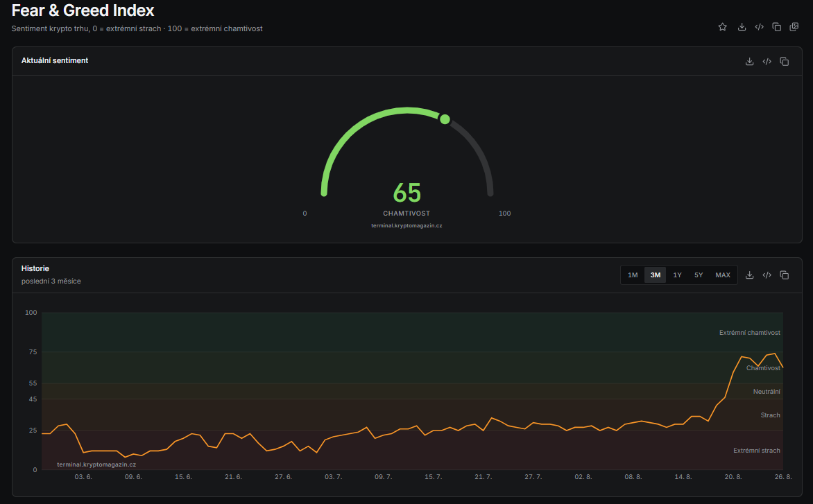Viewport: 813px width, 504px height.
Task: Download the Historie chart
Action: (749, 275)
